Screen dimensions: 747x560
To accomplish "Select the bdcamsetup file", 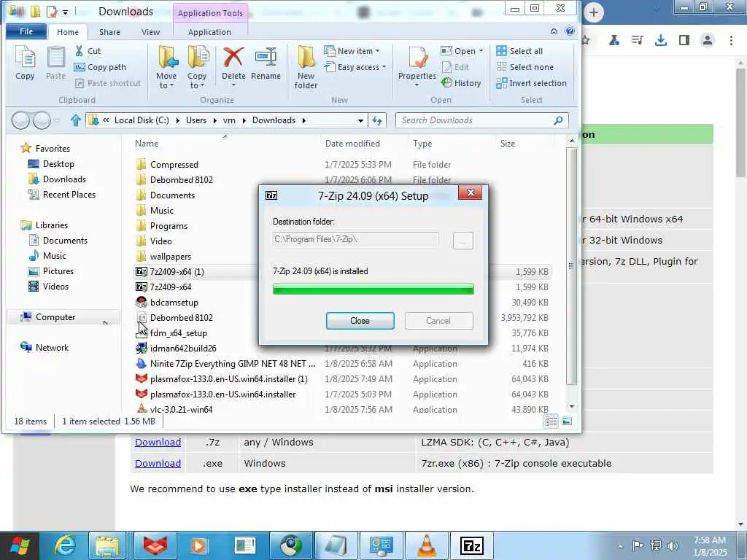I will pos(174,303).
